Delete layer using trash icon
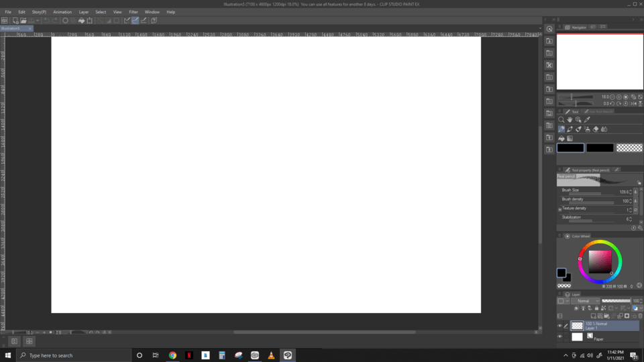This screenshot has width=644, height=362. [640, 316]
